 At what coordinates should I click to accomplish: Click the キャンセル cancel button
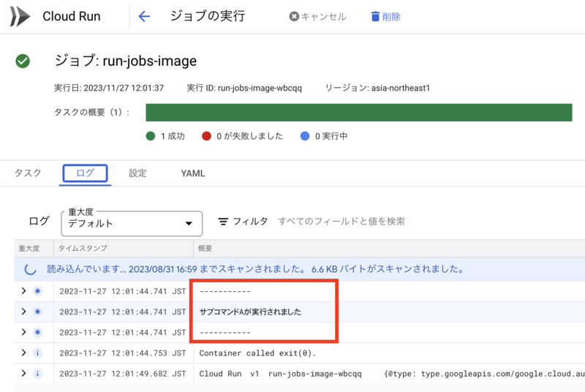pyautogui.click(x=318, y=16)
